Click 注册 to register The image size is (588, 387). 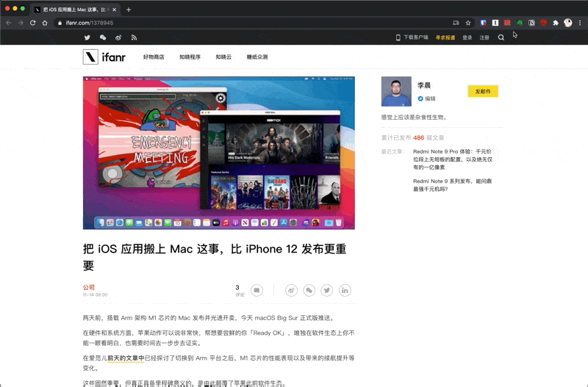click(484, 37)
